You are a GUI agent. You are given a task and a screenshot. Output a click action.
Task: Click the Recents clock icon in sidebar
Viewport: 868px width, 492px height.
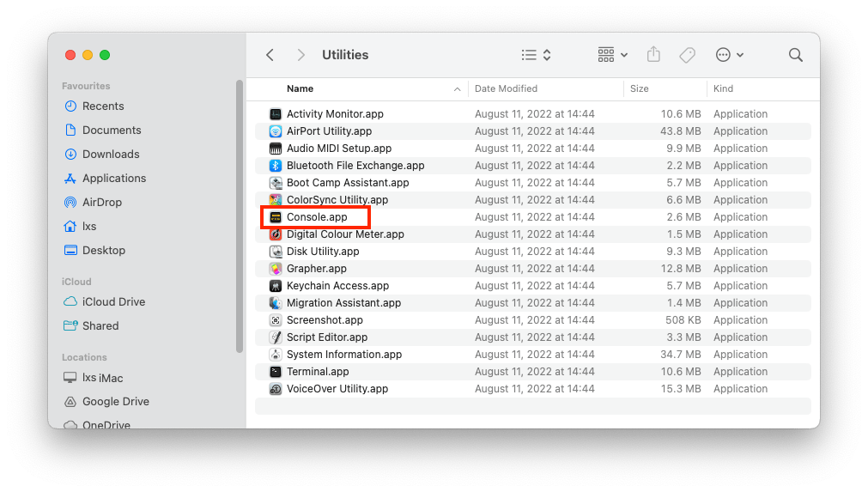(x=70, y=106)
